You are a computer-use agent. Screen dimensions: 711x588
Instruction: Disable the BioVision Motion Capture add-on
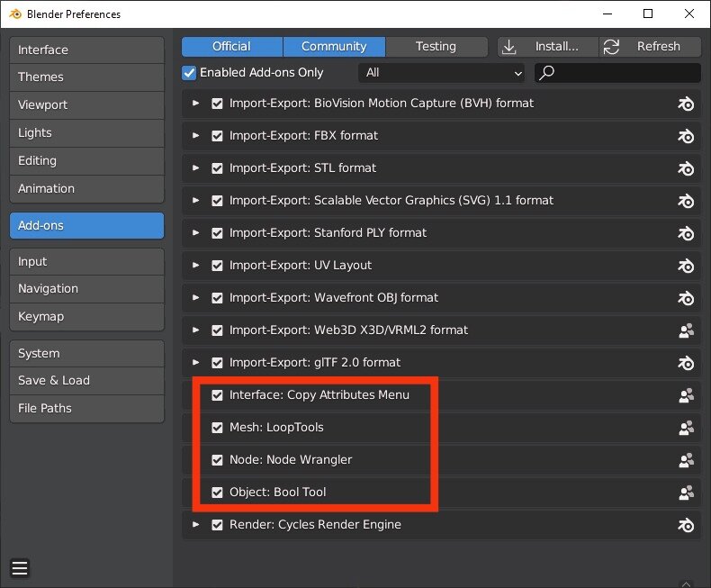pyautogui.click(x=217, y=104)
